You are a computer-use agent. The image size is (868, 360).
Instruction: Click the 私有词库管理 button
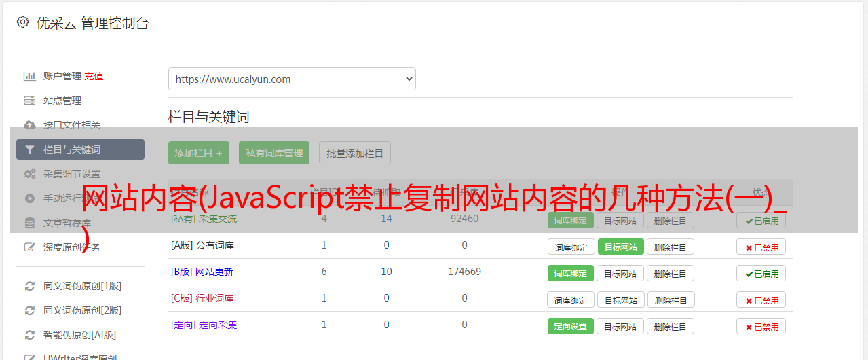(274, 153)
